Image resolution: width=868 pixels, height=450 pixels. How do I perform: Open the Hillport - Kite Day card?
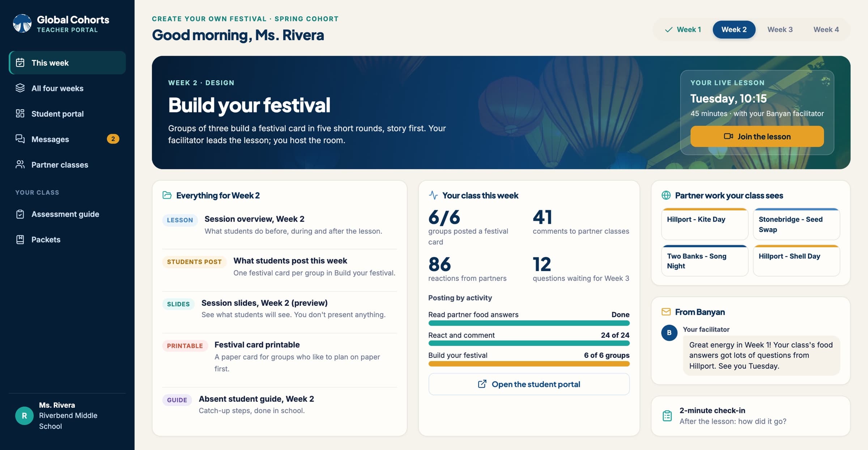point(705,224)
